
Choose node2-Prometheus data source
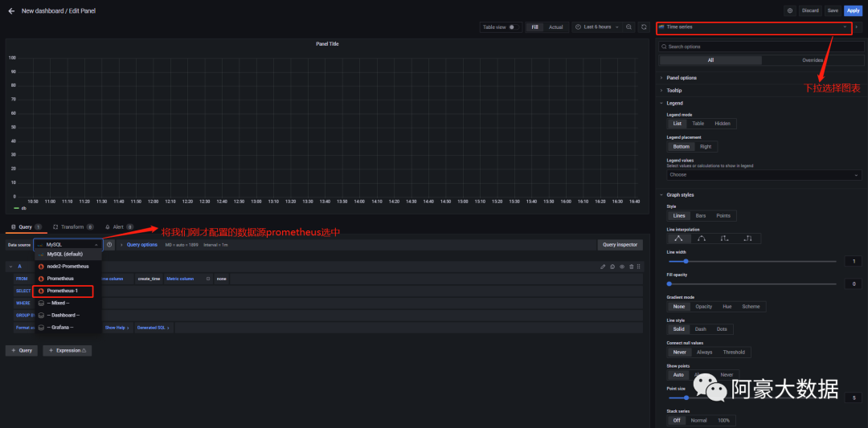68,267
